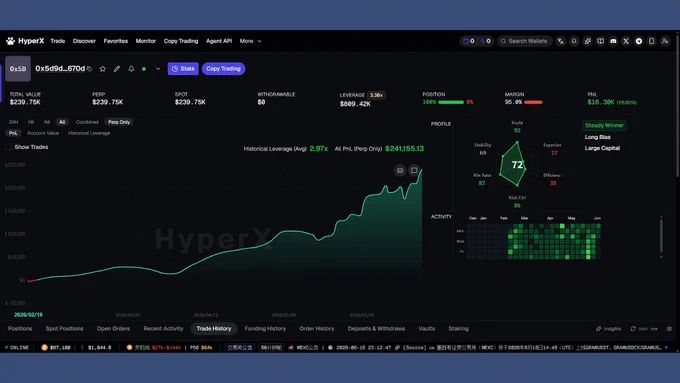The height and width of the screenshot is (383, 680).
Task: Switch chart to Combined mode
Action: tap(87, 122)
